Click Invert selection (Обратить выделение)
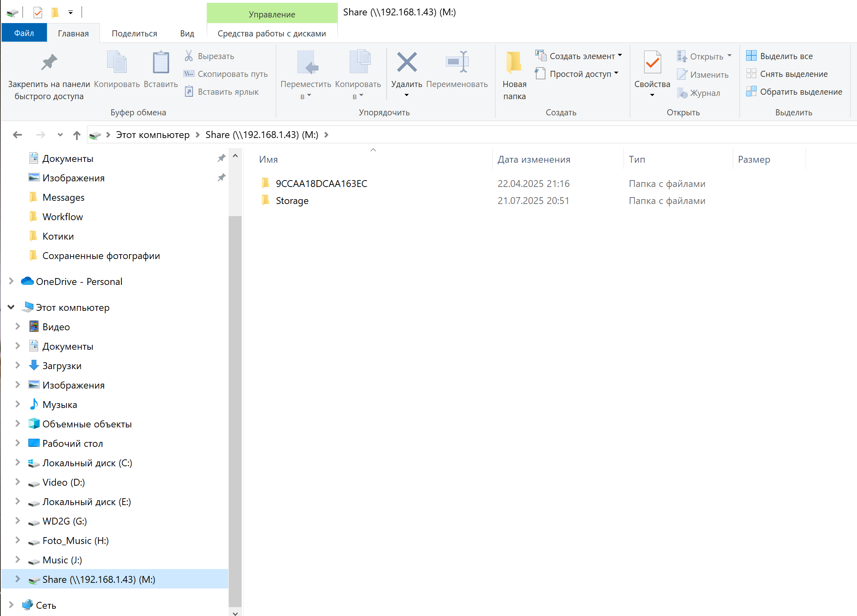This screenshot has width=857, height=616. tap(794, 92)
